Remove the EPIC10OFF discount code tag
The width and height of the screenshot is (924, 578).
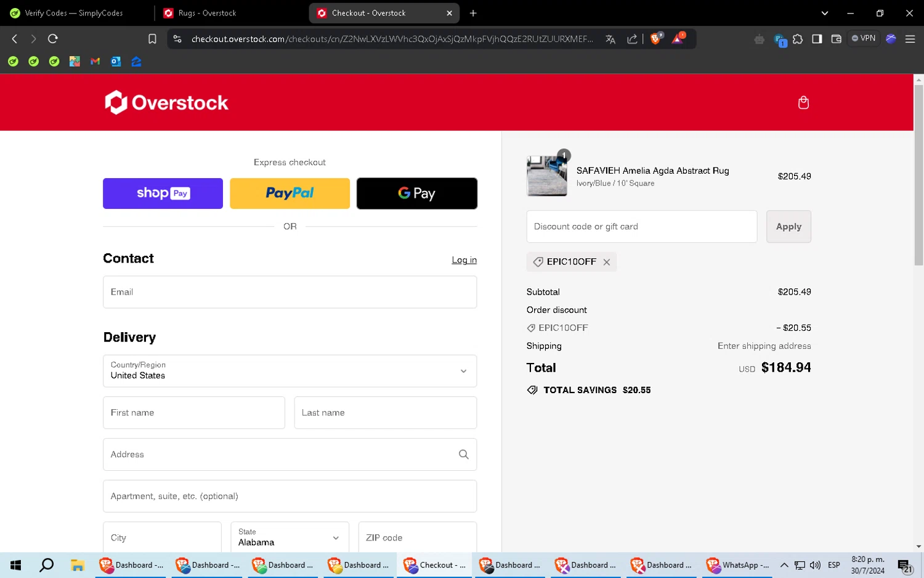607,262
